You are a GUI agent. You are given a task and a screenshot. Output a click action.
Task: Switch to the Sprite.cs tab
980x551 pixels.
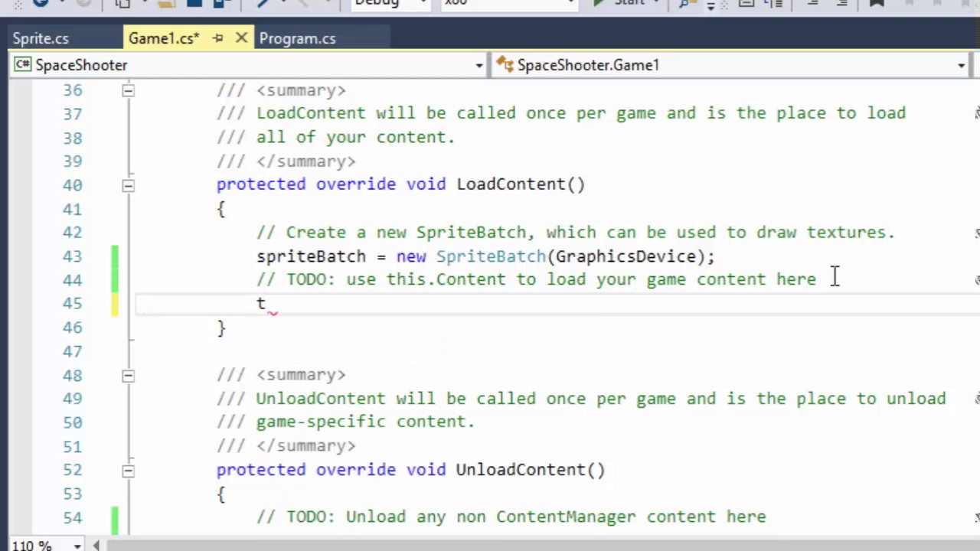click(41, 38)
